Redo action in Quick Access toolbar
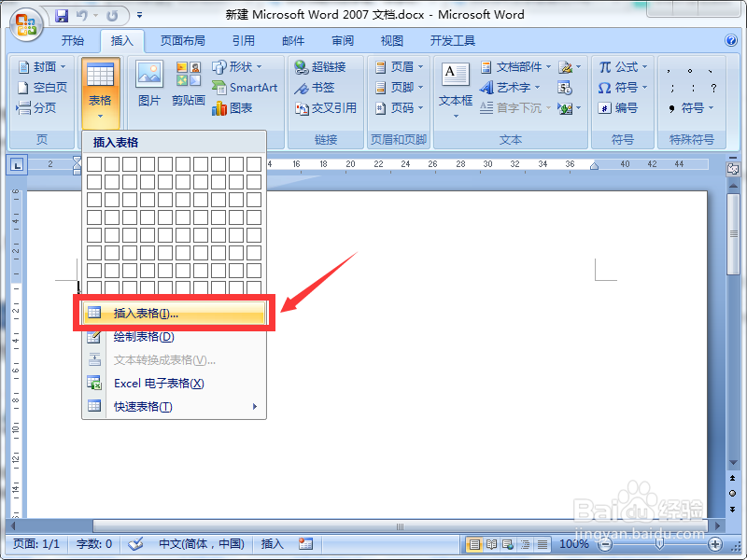The width and height of the screenshot is (747, 560). tap(112, 16)
